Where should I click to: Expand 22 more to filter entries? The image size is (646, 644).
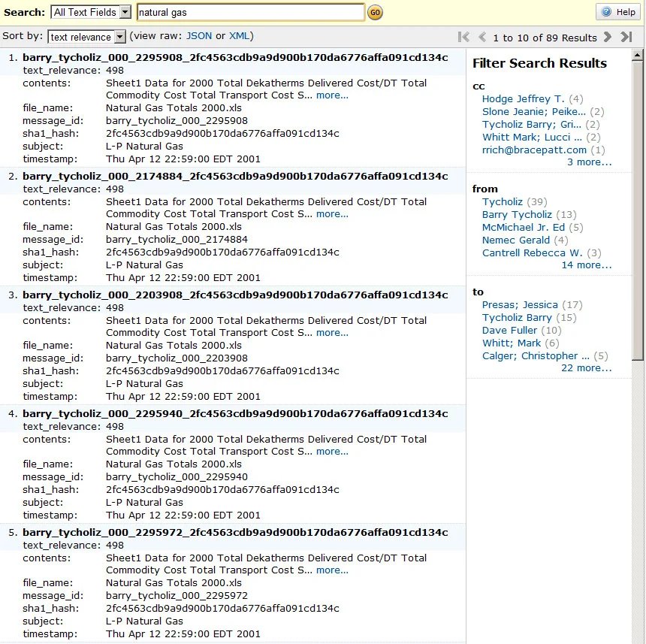[x=587, y=367]
